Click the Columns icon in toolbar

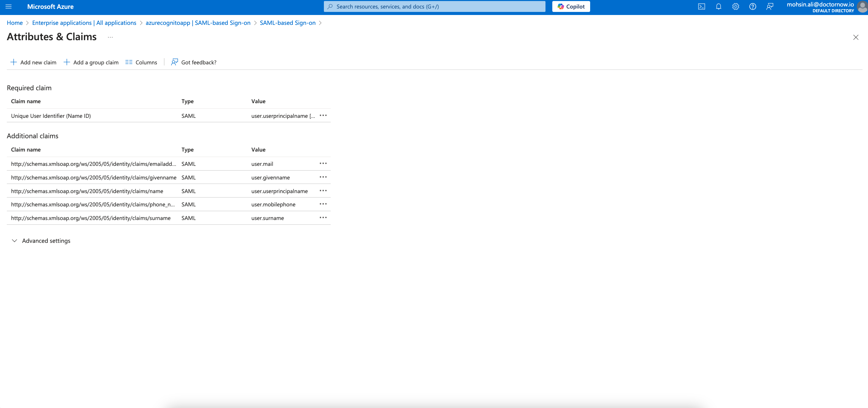129,62
